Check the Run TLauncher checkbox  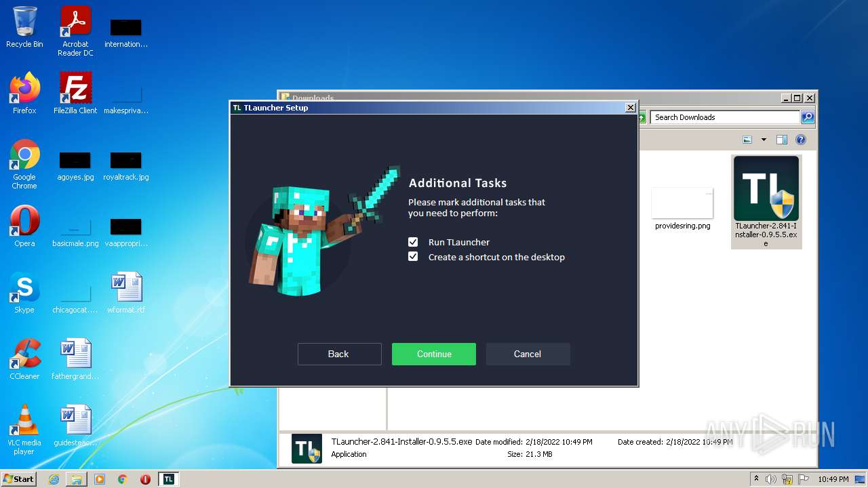pos(413,242)
